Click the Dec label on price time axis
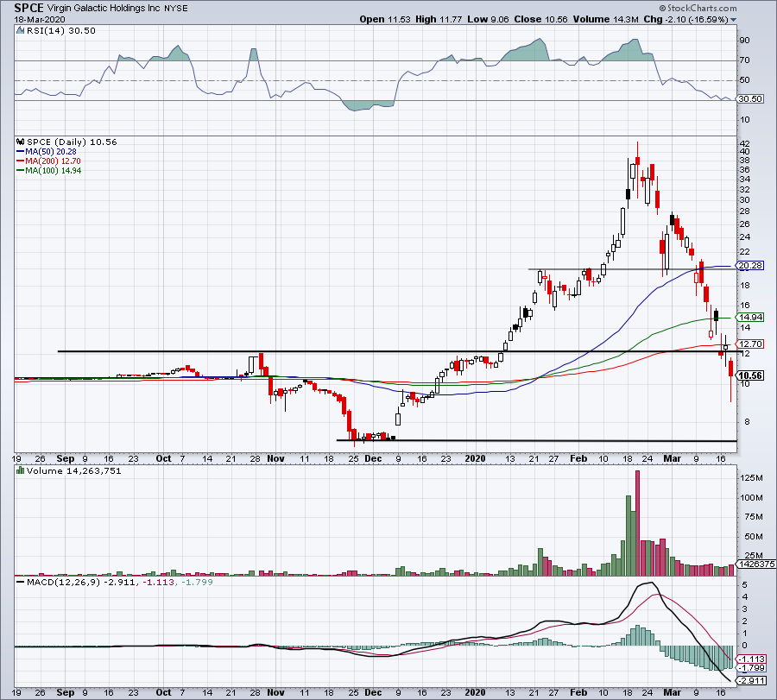The height and width of the screenshot is (700, 777). (373, 458)
